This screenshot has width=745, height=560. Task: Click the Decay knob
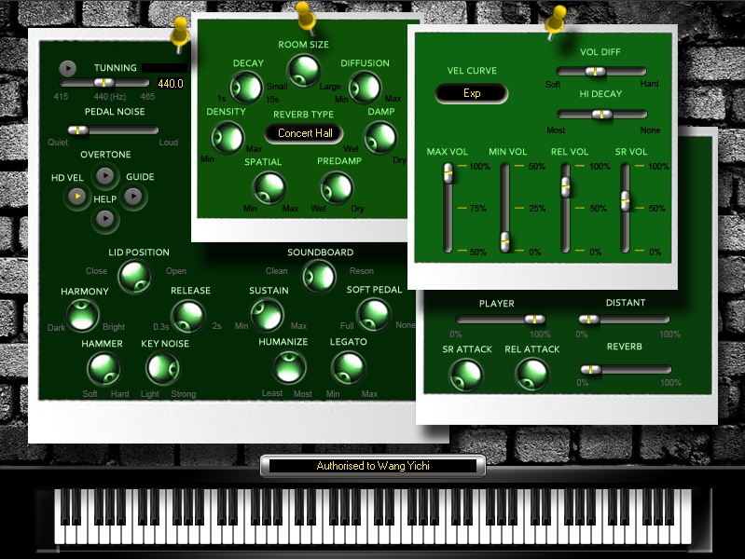point(248,88)
